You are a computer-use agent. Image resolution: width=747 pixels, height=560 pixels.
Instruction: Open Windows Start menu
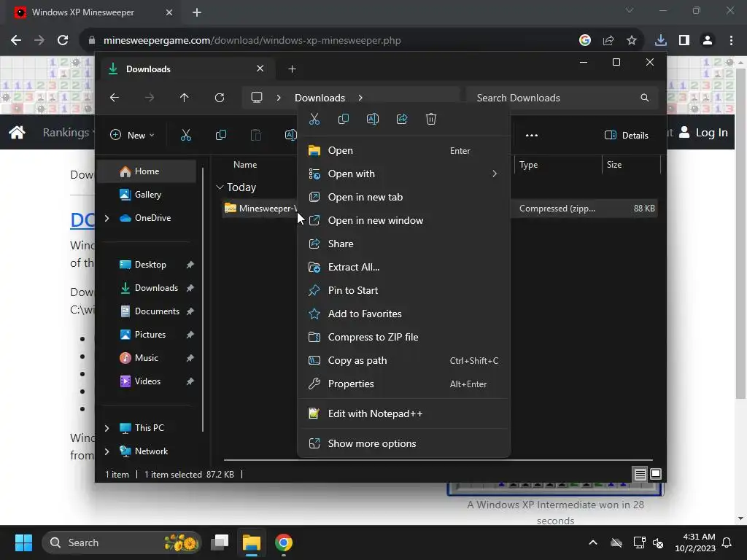coord(23,542)
